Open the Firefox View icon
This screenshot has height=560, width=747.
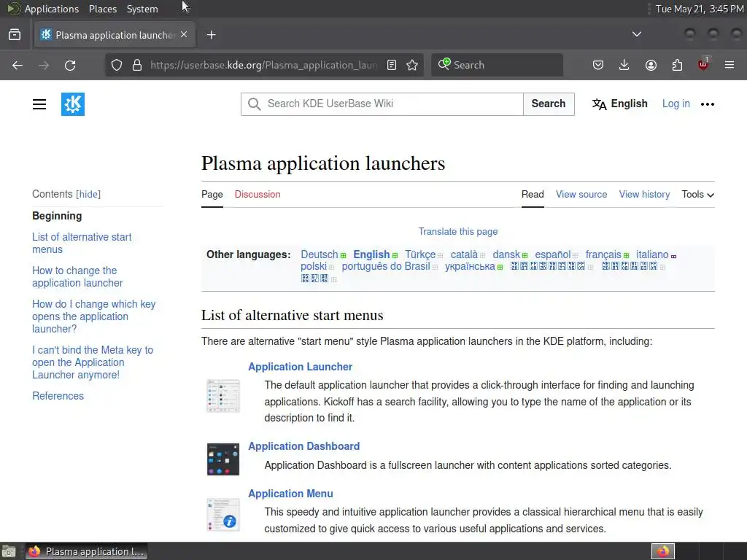pyautogui.click(x=15, y=35)
